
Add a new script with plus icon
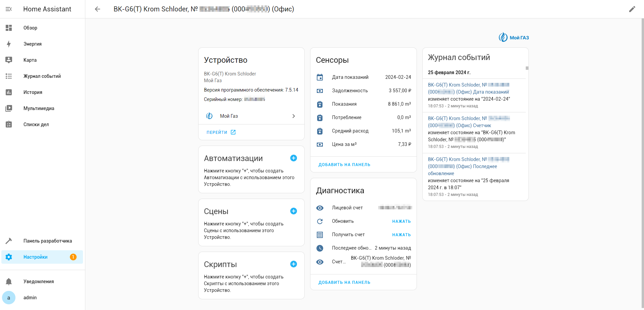(294, 264)
